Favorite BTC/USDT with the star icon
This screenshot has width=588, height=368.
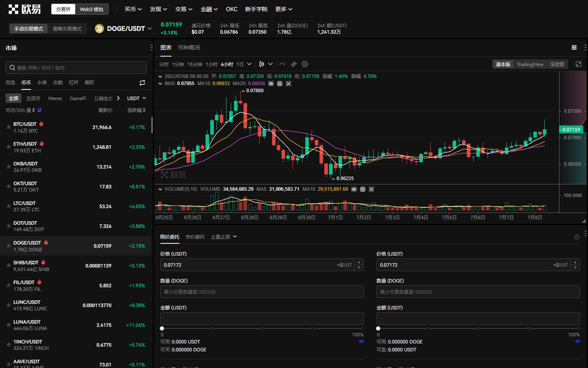tap(8, 127)
